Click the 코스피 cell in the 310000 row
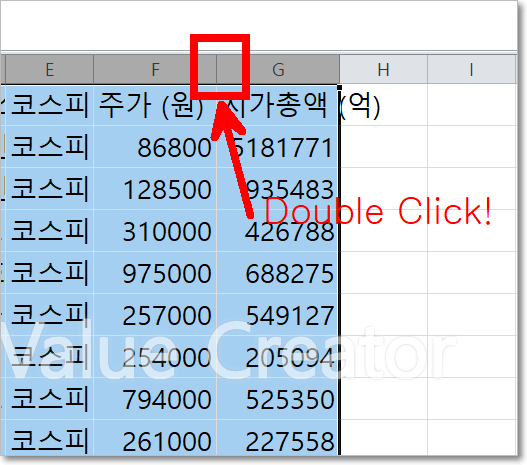 pos(49,231)
